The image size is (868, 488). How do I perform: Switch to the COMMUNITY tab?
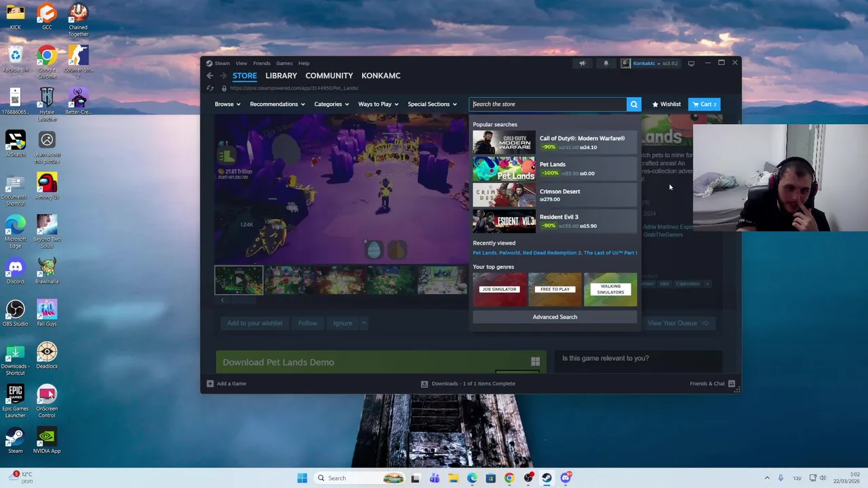tap(329, 76)
